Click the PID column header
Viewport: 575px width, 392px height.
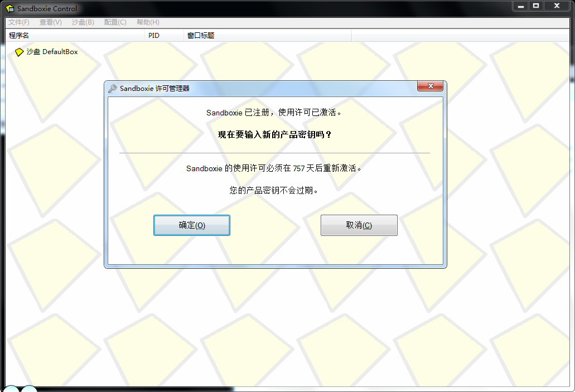pyautogui.click(x=154, y=36)
